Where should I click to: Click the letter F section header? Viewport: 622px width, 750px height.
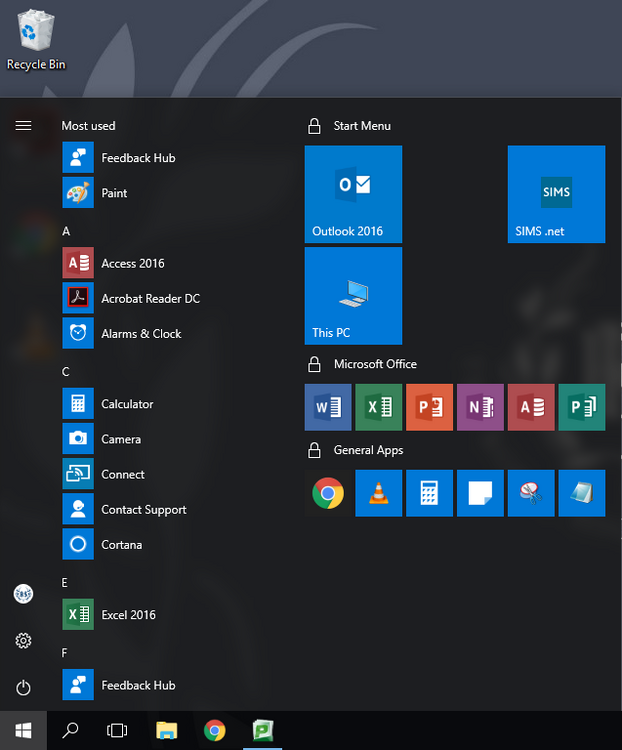tap(64, 653)
